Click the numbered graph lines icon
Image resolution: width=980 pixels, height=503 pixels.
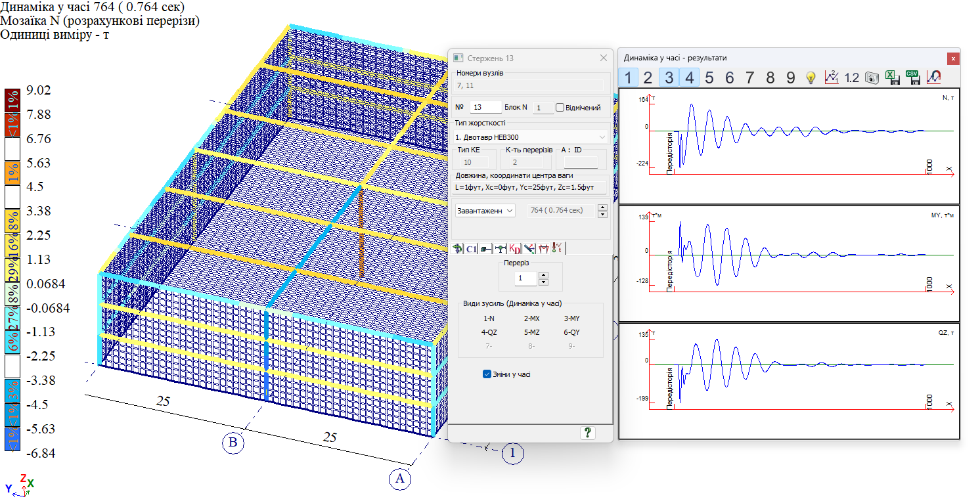tap(832, 77)
